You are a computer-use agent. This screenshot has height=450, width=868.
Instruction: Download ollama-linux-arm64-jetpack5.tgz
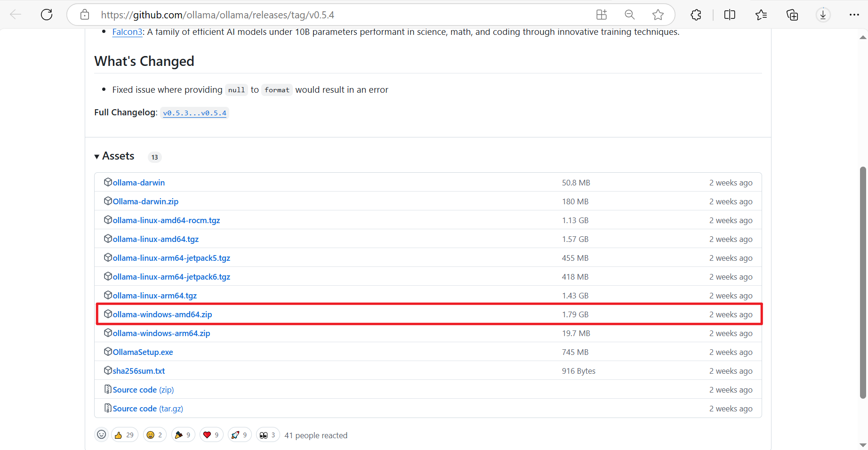click(x=171, y=258)
